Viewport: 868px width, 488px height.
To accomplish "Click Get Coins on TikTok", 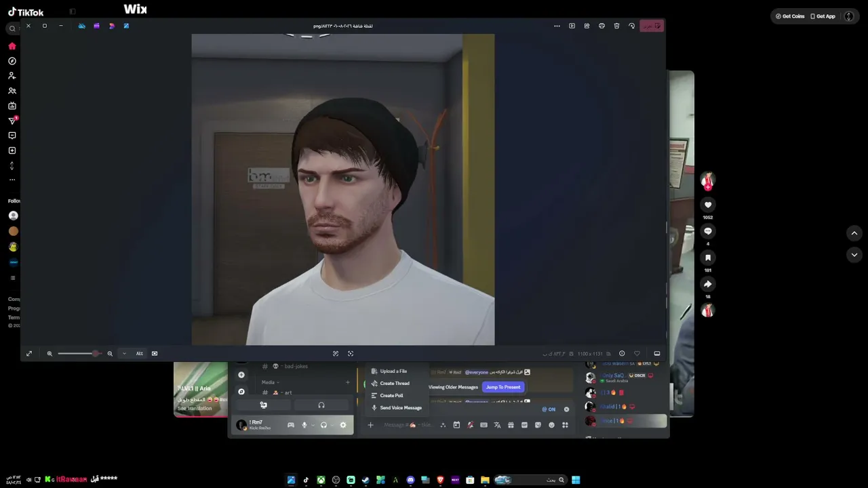I will [x=790, y=16].
